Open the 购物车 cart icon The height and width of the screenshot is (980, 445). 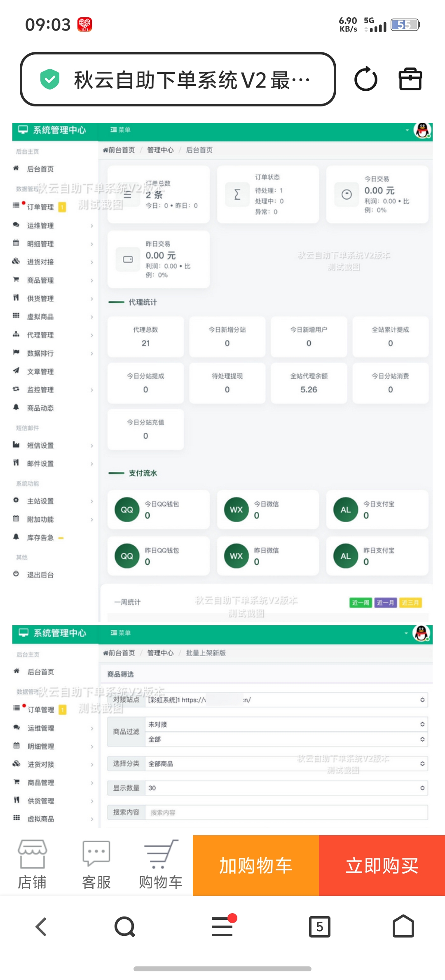pyautogui.click(x=161, y=865)
